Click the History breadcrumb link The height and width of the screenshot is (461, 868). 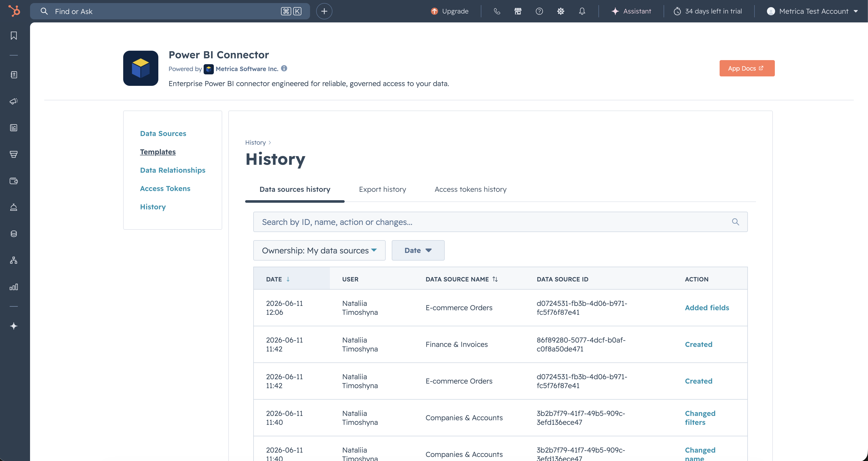(x=255, y=143)
